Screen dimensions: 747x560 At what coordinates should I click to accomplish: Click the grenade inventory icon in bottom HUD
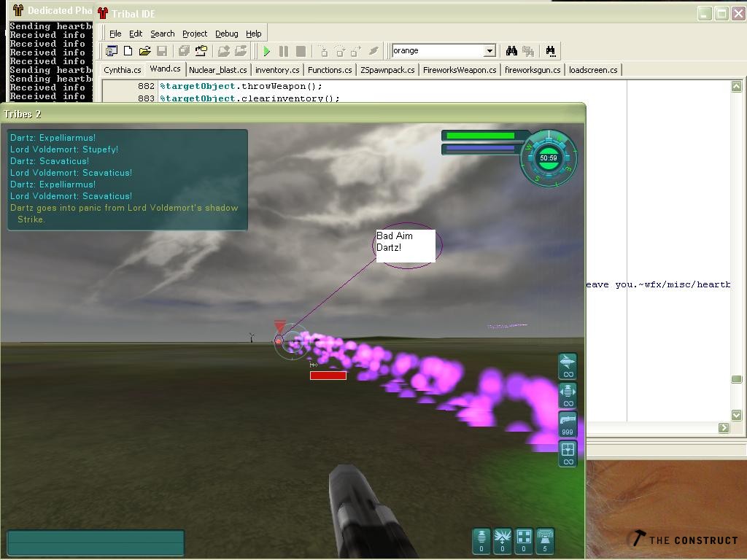(481, 541)
